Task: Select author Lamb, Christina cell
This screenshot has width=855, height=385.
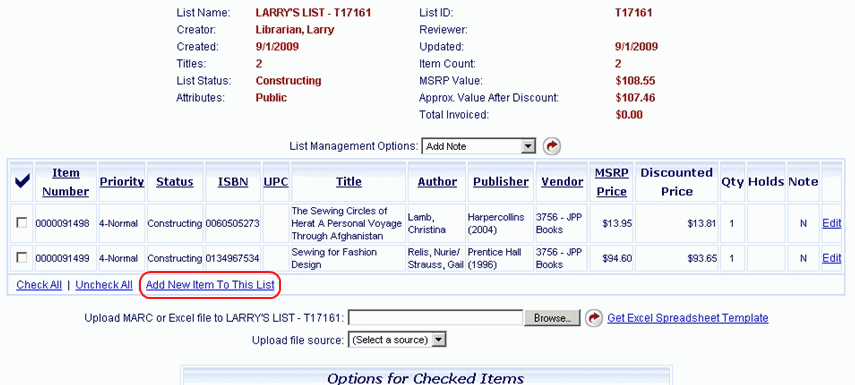Action: pyautogui.click(x=436, y=223)
